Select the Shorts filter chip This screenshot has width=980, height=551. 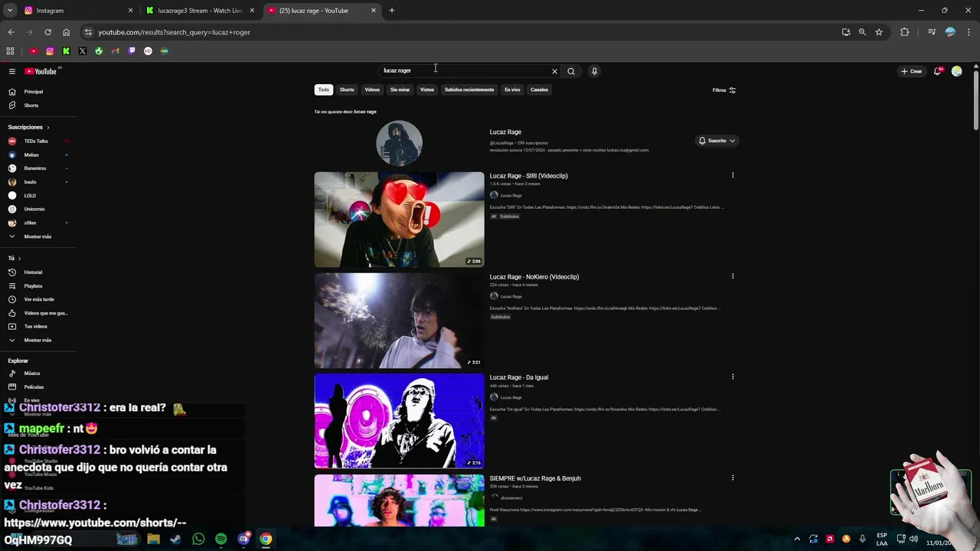(x=347, y=90)
